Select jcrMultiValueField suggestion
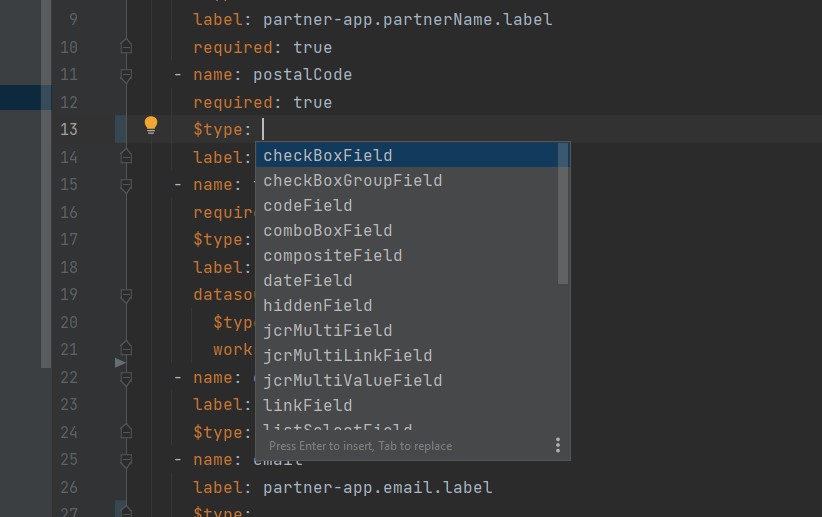Image resolution: width=822 pixels, height=517 pixels. (x=352, y=381)
